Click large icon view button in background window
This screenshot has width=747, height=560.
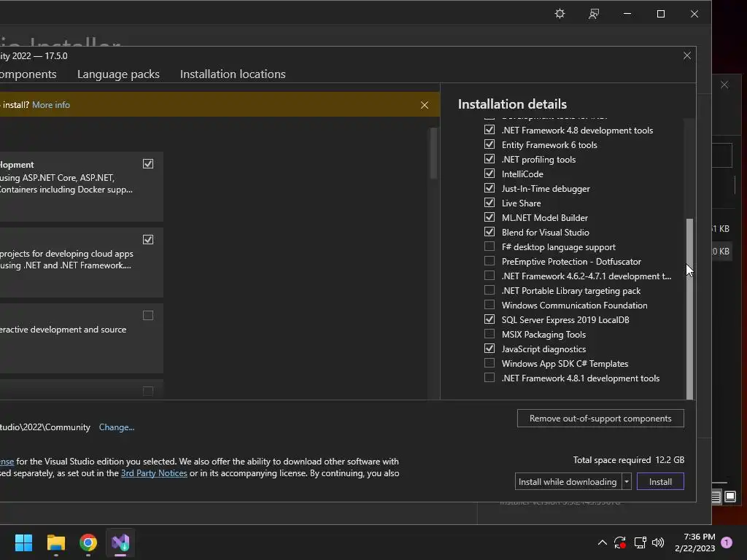point(730,497)
